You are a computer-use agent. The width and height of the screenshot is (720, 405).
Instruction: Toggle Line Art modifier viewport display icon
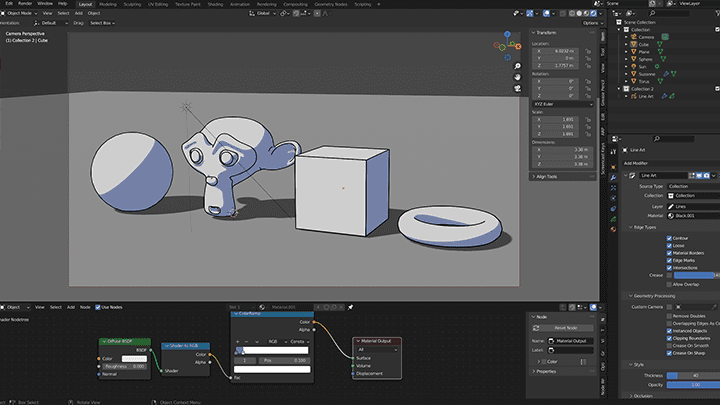click(x=699, y=175)
